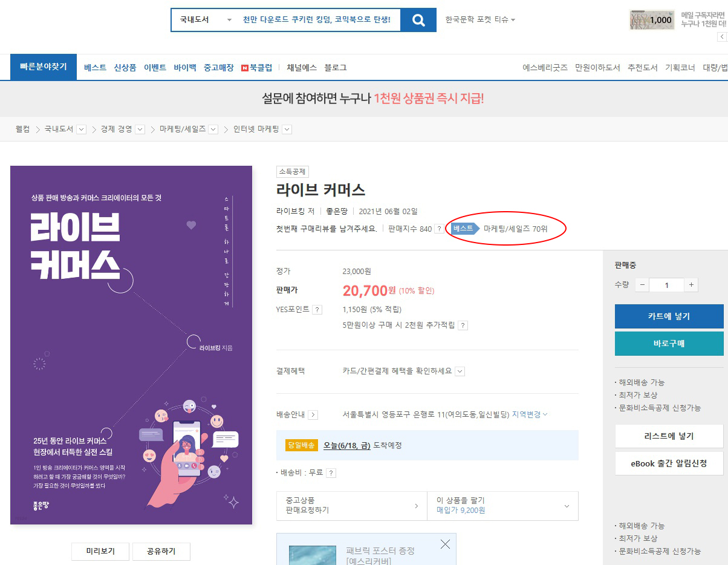Click 지역변경 to change delivery region
The image size is (728, 565).
530,414
